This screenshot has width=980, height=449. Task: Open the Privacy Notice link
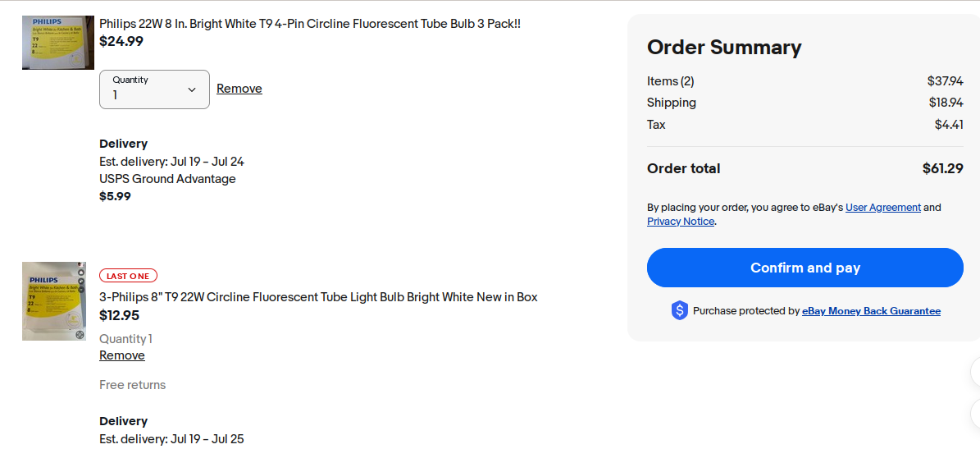[x=680, y=222]
